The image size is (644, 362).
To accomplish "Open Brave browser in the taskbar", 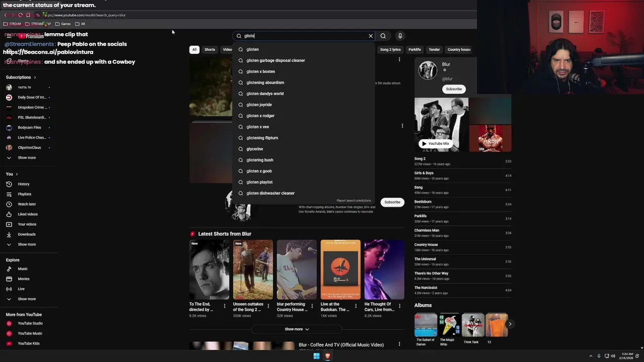I will 328,356.
